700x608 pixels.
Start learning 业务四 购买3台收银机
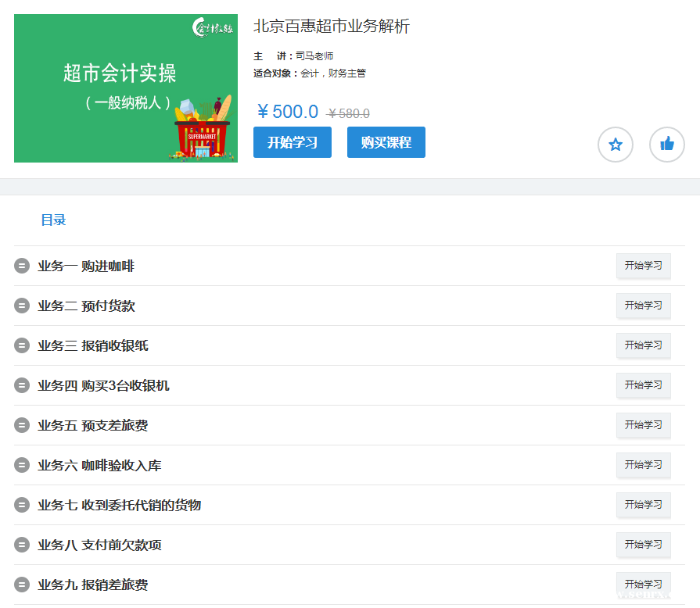pyautogui.click(x=643, y=385)
